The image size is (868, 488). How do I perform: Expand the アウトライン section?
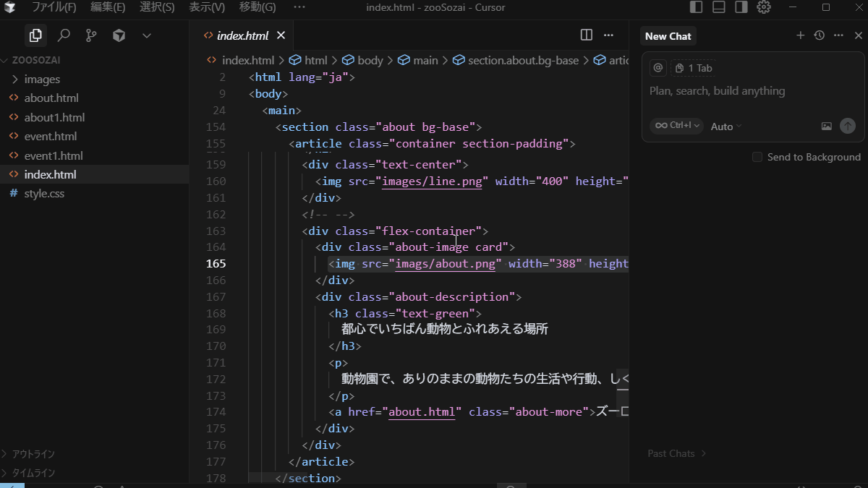coord(95,454)
